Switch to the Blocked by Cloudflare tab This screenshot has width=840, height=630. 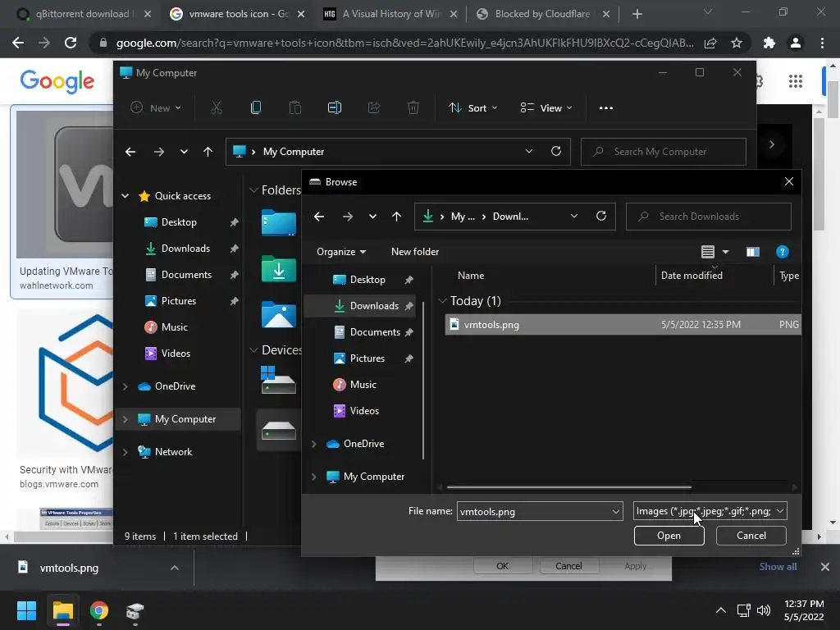click(x=543, y=14)
